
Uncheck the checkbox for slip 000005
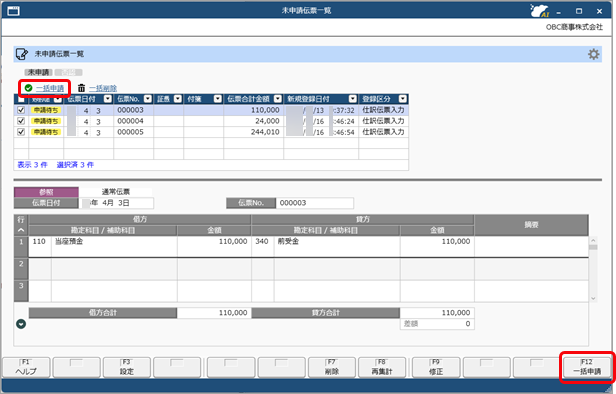(x=21, y=132)
